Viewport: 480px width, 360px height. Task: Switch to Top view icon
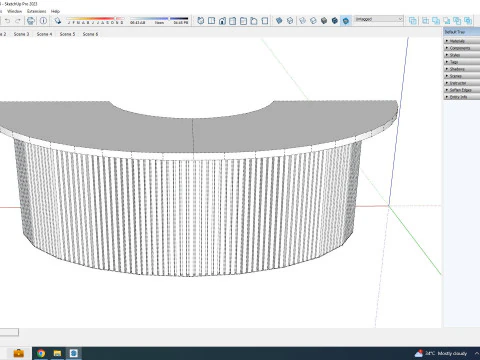click(x=211, y=21)
